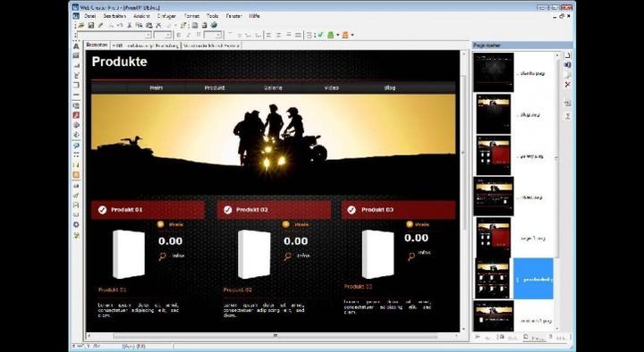Click Video in the page navigation bar
Viewport: 644px width, 352px height.
tap(332, 88)
